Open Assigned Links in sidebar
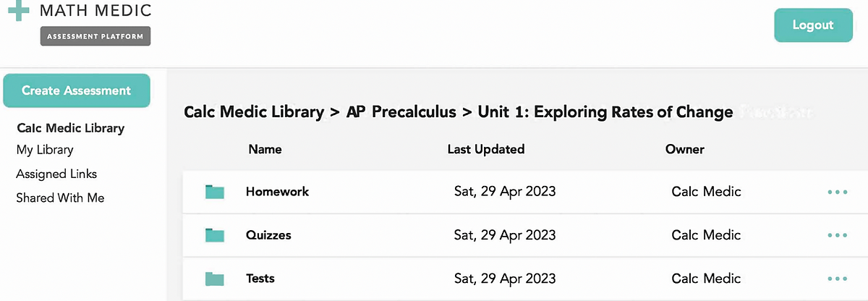The image size is (868, 301). pyautogui.click(x=56, y=174)
